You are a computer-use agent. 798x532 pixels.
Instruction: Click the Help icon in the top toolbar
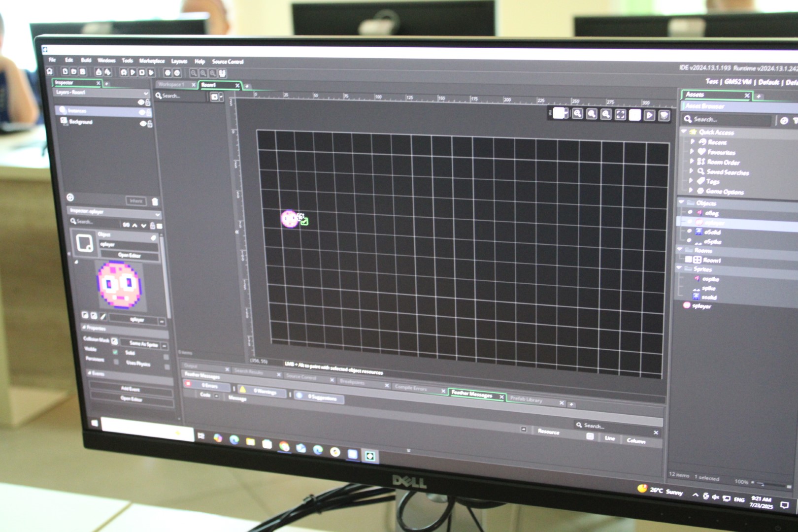pyautogui.click(x=177, y=73)
